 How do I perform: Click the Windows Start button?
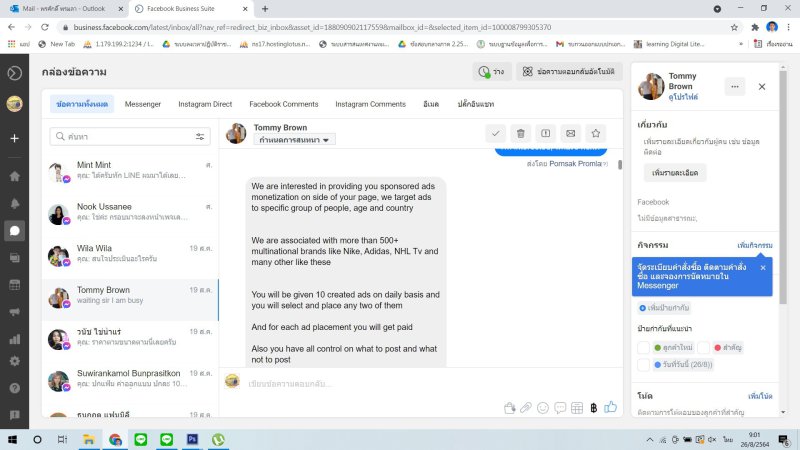click(12, 439)
